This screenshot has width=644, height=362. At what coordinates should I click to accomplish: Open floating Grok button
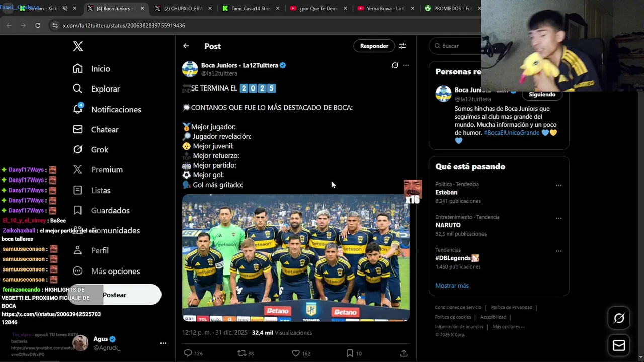(x=619, y=318)
